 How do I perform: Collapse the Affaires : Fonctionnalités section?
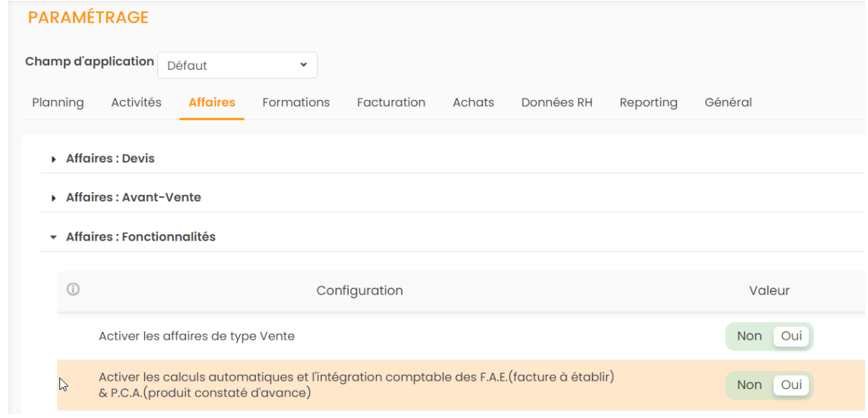tap(140, 237)
